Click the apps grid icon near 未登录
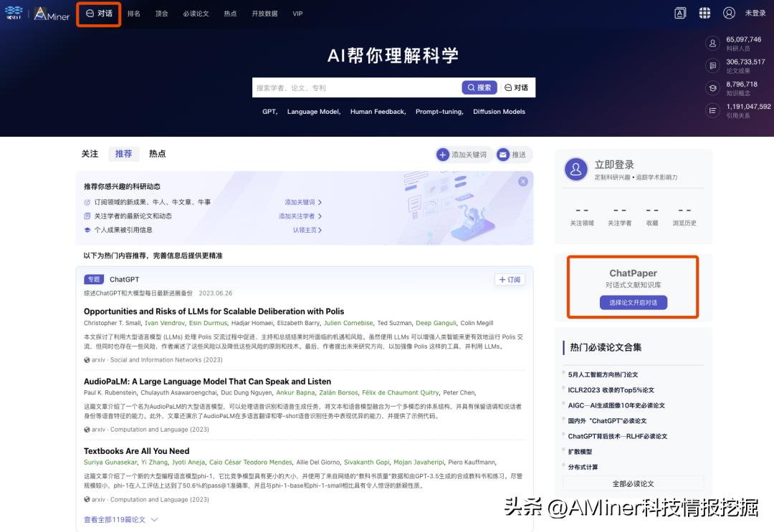 tap(704, 13)
